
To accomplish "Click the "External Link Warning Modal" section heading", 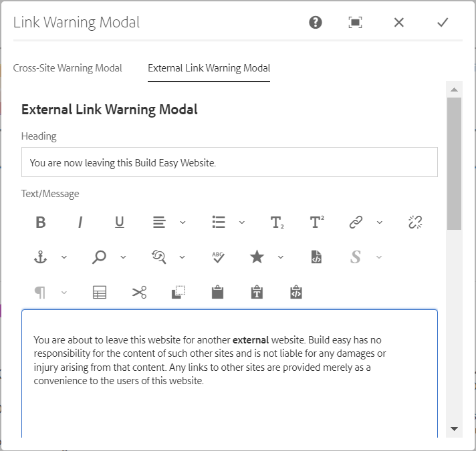I will coord(109,110).
